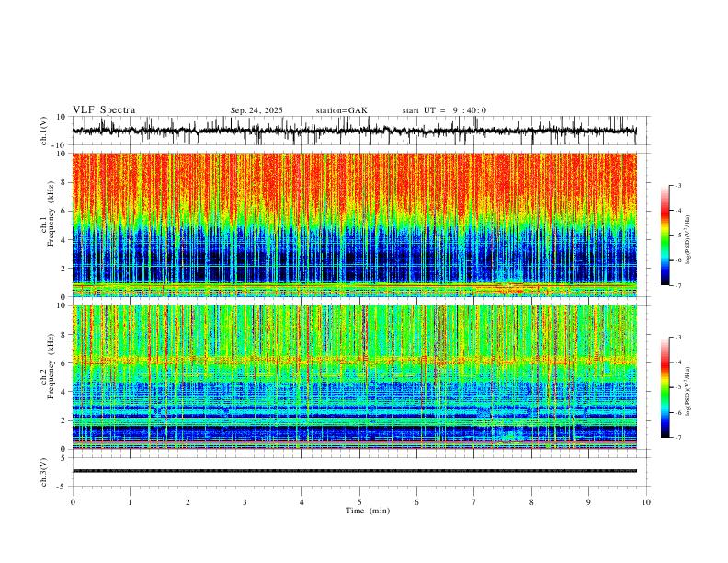
Task: Click the "-3" tick on the ch.1 colorbar
Action: (678, 186)
